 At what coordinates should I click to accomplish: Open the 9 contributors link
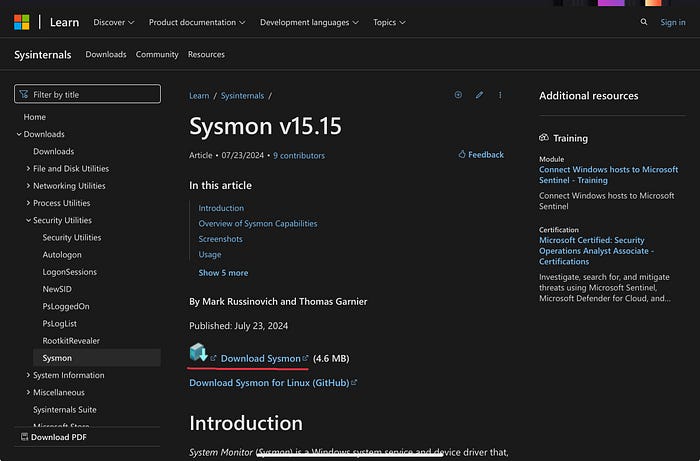(x=299, y=155)
